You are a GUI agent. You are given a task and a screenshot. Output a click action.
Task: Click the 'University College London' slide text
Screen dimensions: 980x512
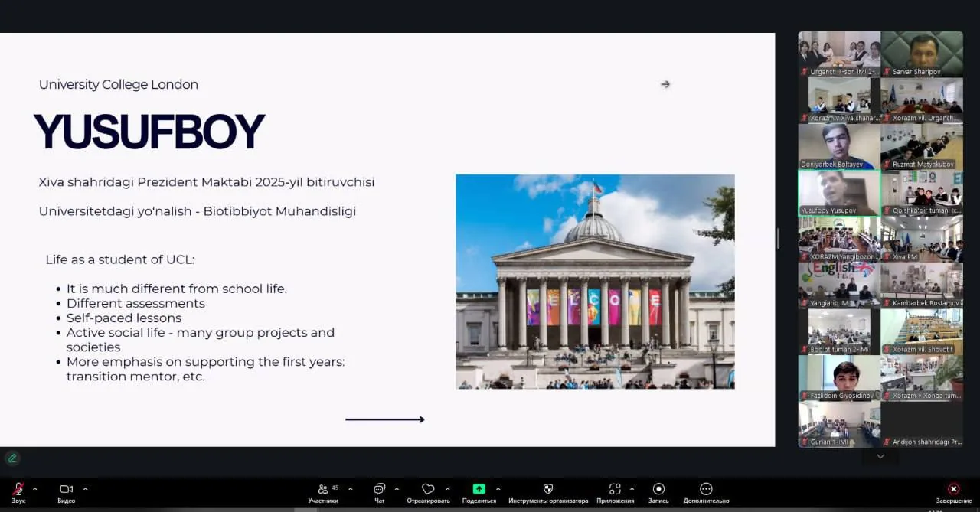[x=119, y=85]
